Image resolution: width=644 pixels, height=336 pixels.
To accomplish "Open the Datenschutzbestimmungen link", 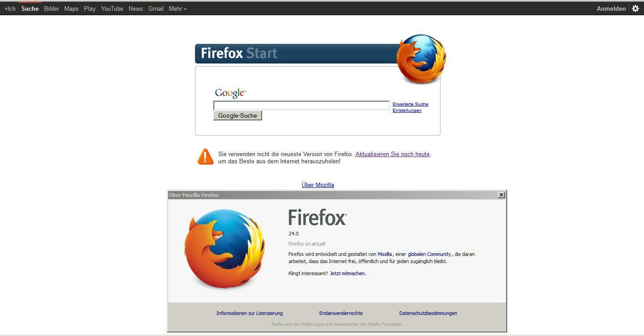I will (428, 313).
